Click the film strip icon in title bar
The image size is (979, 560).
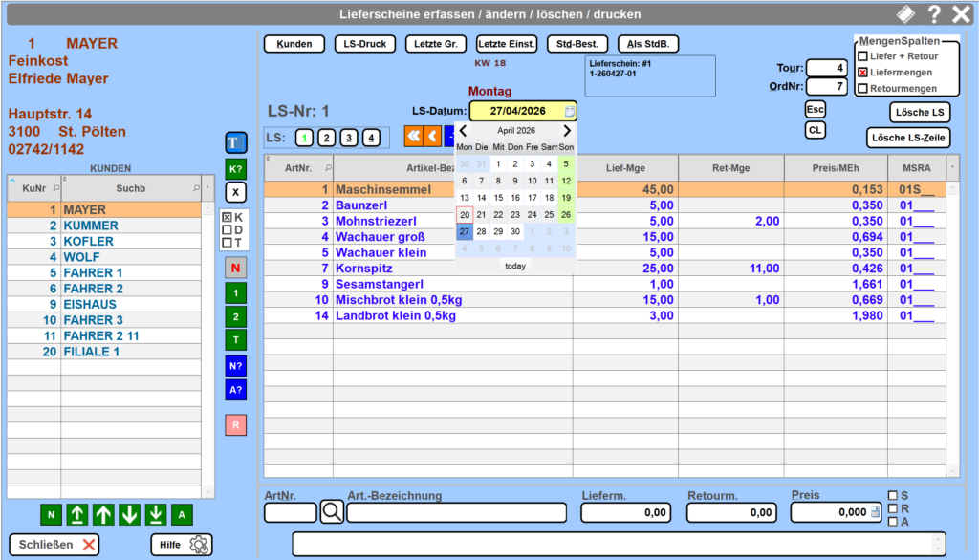point(904,14)
